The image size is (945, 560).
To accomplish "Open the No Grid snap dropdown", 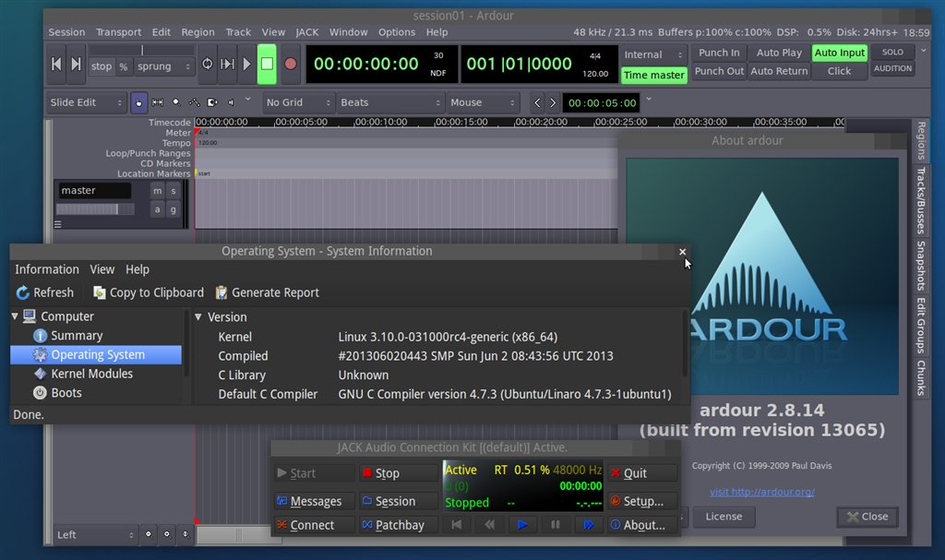I will [x=296, y=102].
